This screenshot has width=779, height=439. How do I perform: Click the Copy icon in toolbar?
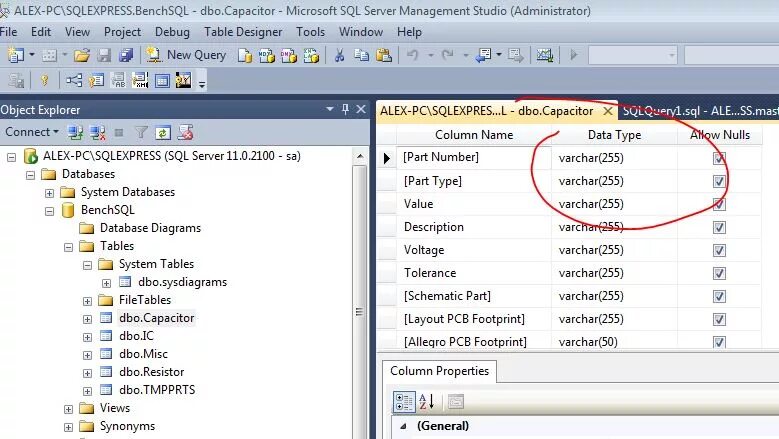pos(361,55)
